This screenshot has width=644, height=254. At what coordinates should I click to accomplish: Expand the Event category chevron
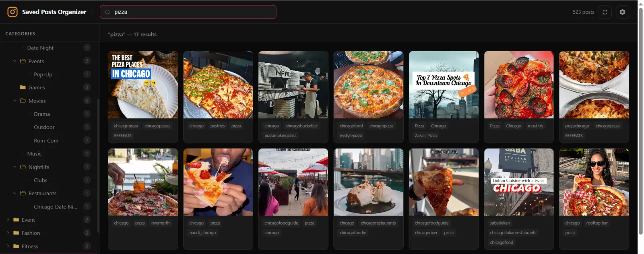(x=8, y=220)
